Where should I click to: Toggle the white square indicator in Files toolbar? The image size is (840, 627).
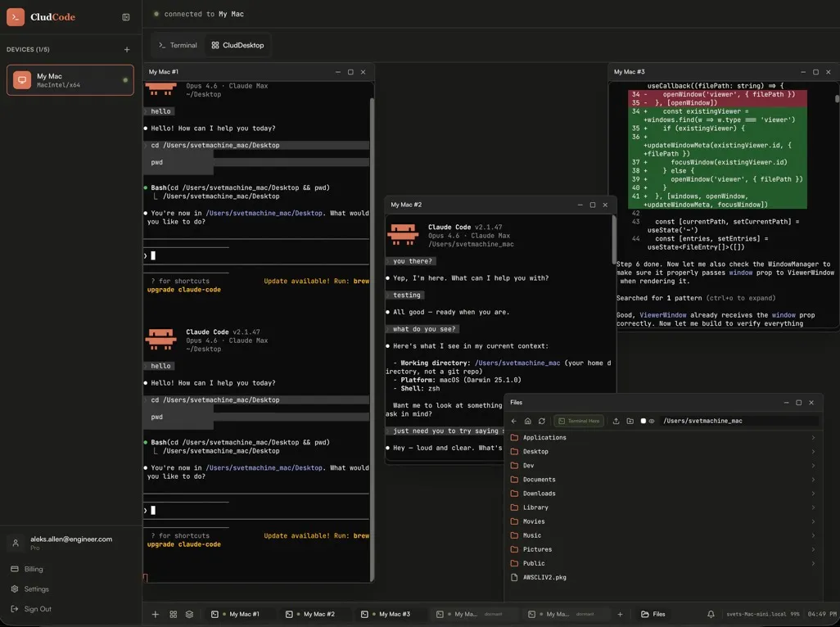643,420
